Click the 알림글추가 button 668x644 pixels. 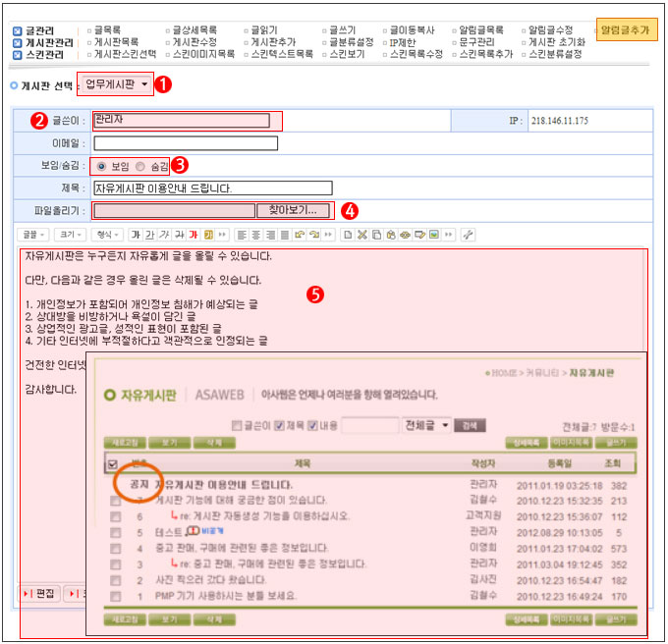pos(626,30)
